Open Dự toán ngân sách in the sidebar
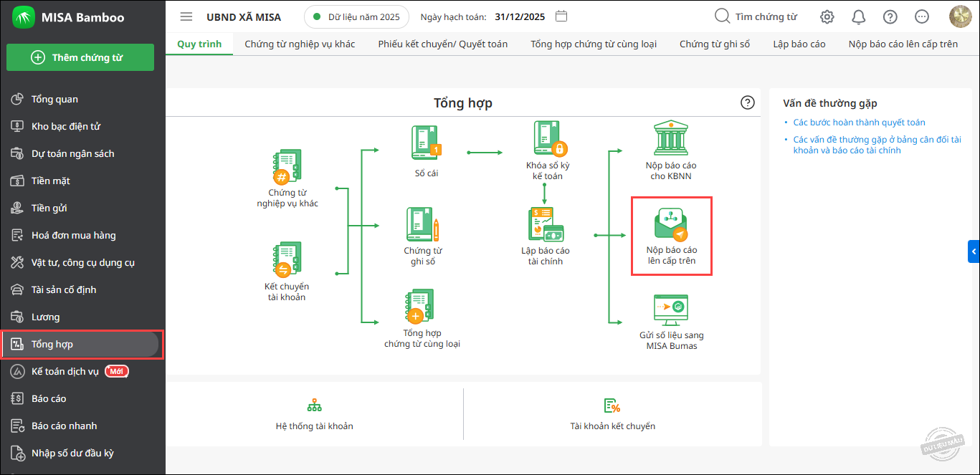 82,154
